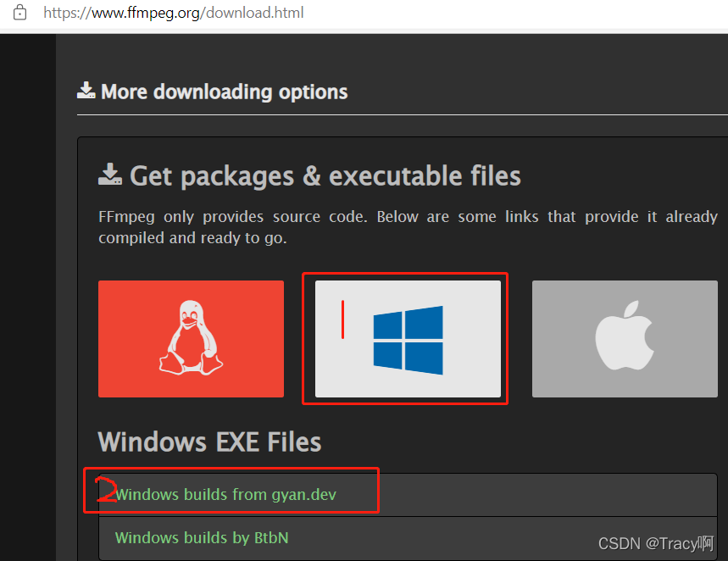Image resolution: width=728 pixels, height=561 pixels.
Task: Select the Linux penguin platform tile
Action: (x=191, y=339)
